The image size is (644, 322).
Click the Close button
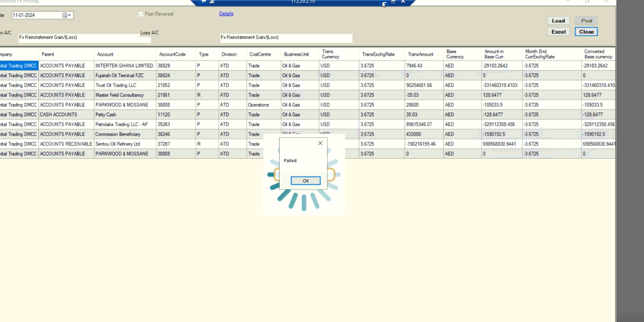click(x=586, y=32)
